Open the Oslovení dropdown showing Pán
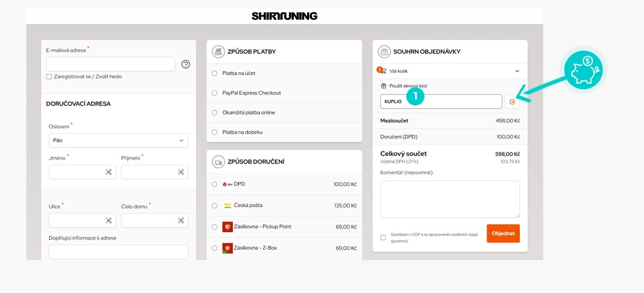The height and width of the screenshot is (293, 644). (x=118, y=141)
